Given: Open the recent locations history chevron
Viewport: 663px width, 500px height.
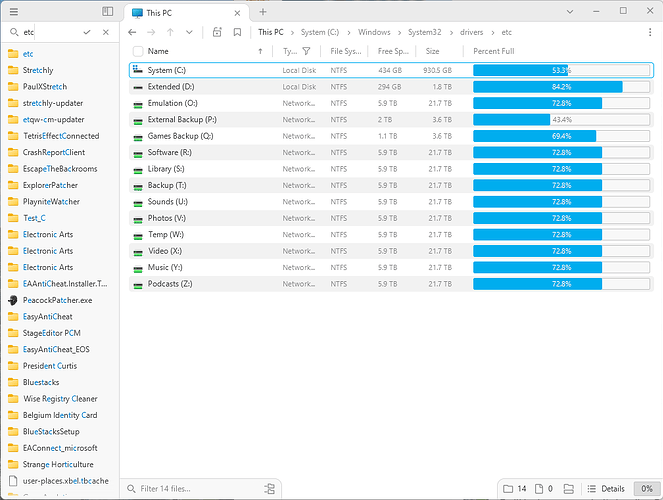Looking at the screenshot, I should click(189, 32).
